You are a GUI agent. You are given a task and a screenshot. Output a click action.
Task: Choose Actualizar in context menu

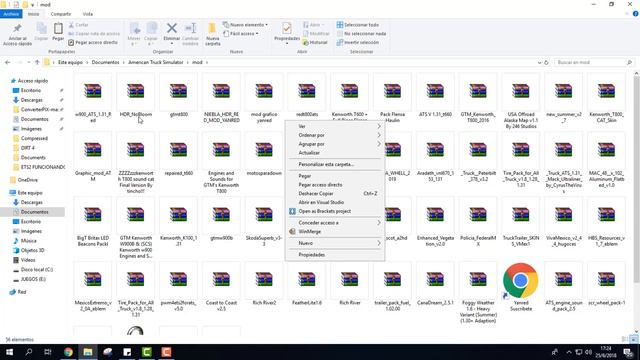pyautogui.click(x=335, y=153)
